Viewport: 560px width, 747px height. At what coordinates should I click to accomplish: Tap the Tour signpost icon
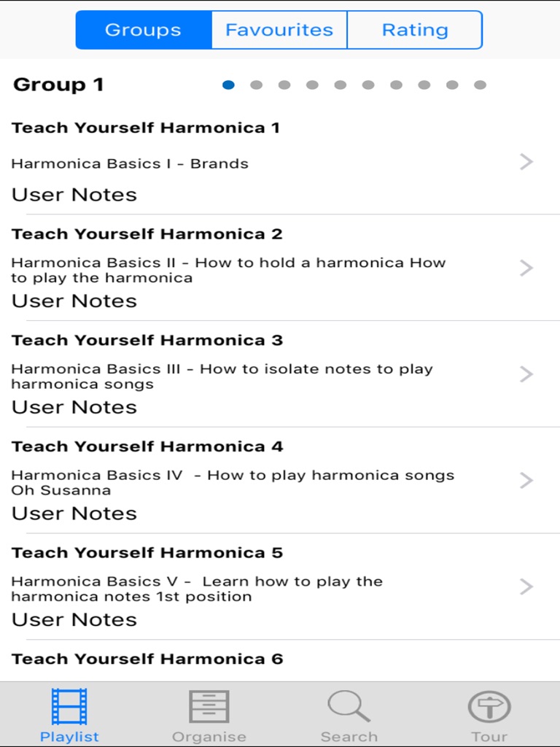pyautogui.click(x=489, y=707)
